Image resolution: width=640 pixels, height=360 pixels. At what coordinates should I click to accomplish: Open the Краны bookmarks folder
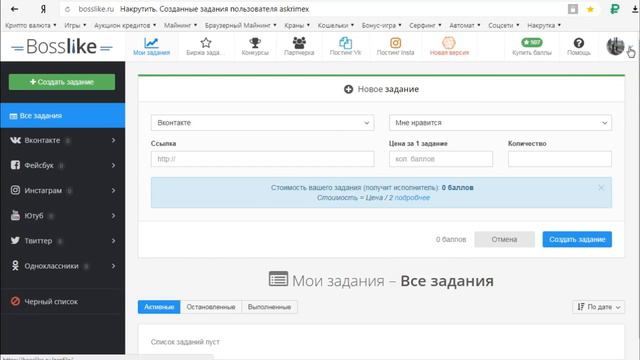click(x=297, y=25)
